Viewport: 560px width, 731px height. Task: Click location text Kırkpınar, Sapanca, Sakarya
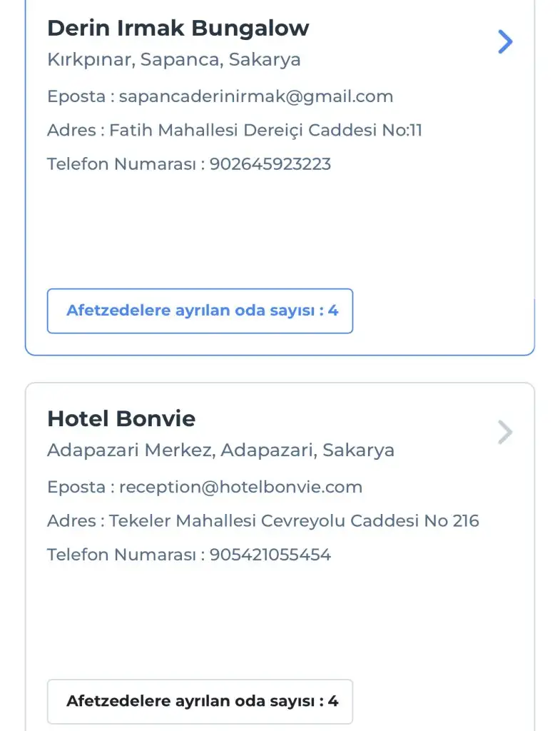(x=174, y=60)
